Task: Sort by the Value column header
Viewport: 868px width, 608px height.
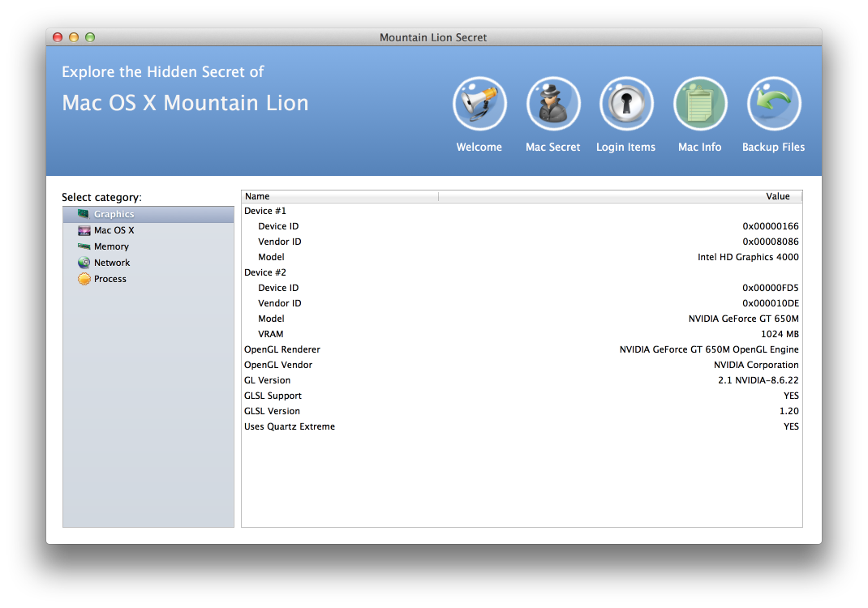Action: [620, 196]
